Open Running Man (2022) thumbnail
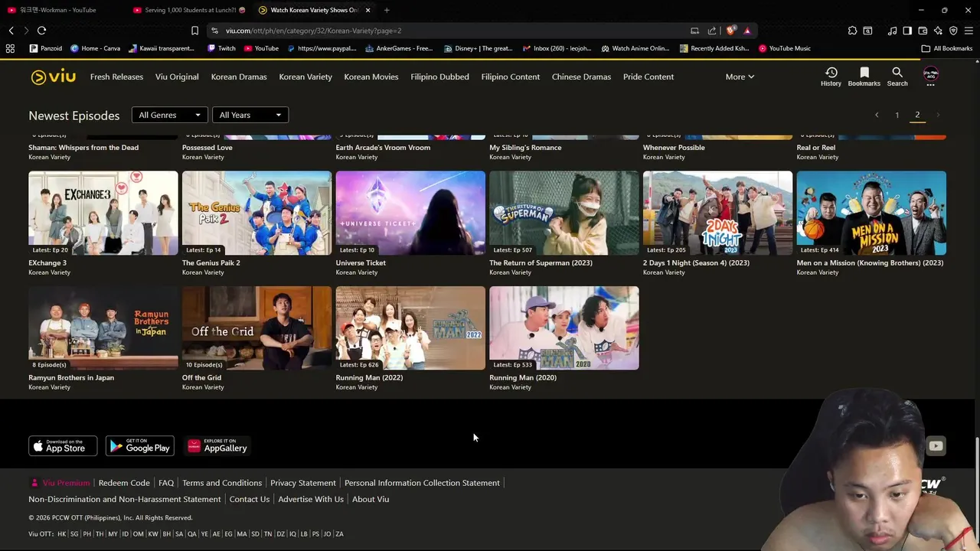Screen dimensions: 980x551 pos(410,328)
